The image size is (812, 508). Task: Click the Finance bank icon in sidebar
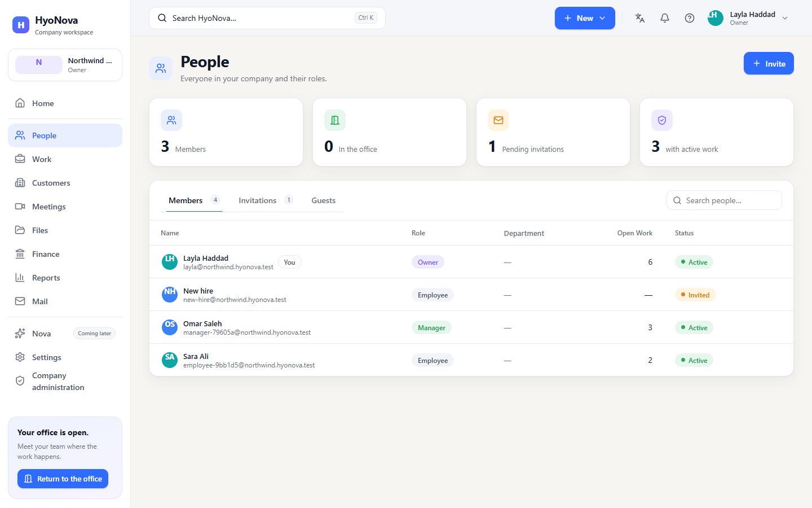coord(20,254)
